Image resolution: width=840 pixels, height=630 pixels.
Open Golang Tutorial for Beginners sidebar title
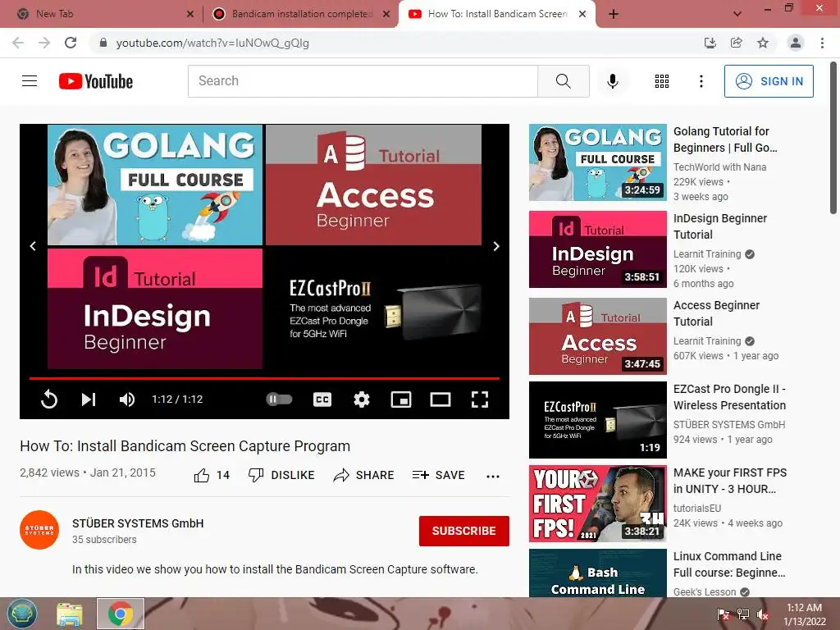point(725,139)
